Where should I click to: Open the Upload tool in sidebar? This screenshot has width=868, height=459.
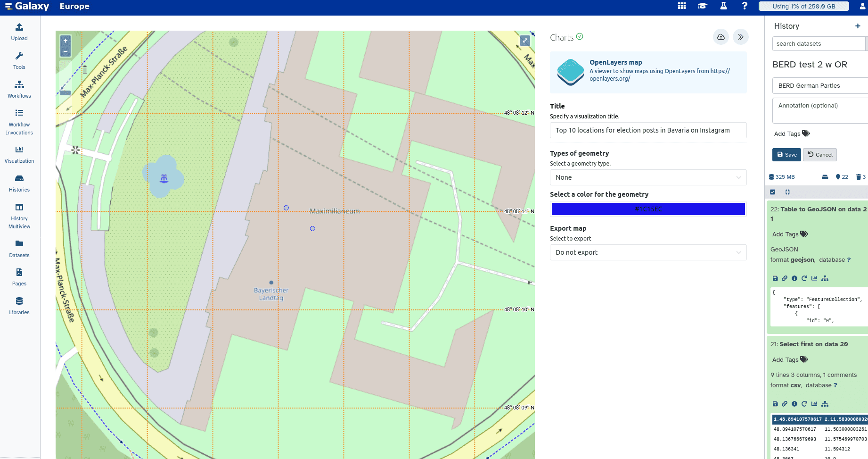[x=19, y=32]
